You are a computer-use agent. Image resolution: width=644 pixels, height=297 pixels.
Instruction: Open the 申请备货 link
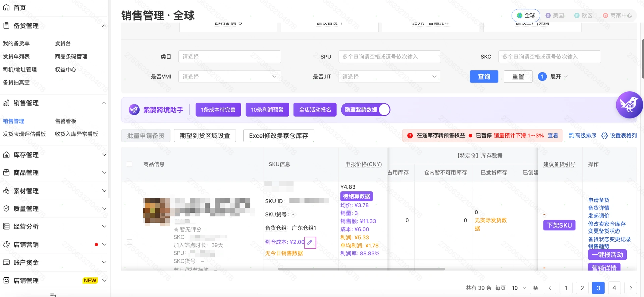coord(599,200)
